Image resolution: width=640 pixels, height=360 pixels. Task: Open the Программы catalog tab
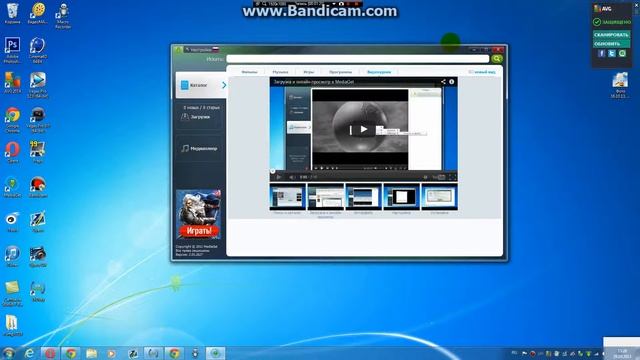340,72
